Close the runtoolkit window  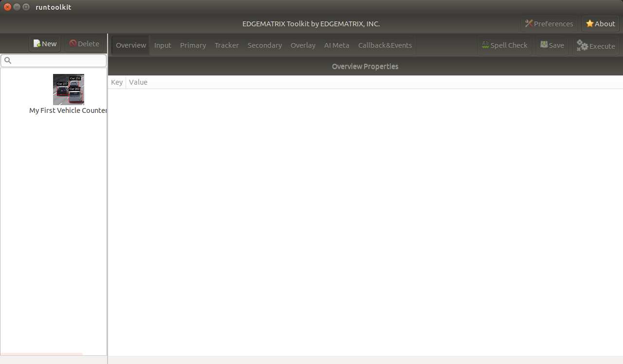tap(7, 7)
